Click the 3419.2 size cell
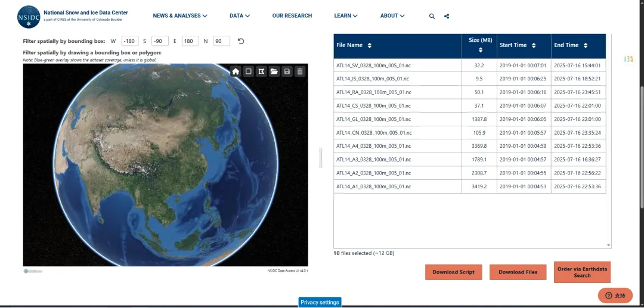 [479, 186]
